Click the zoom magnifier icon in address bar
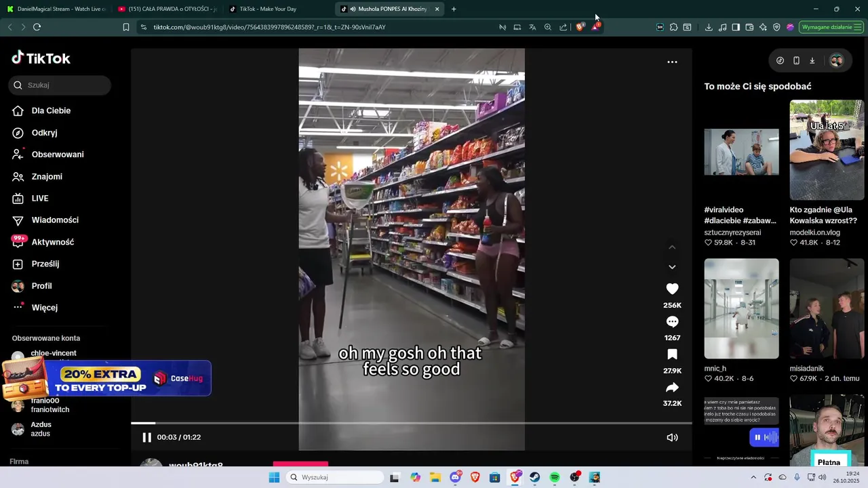 click(x=548, y=27)
